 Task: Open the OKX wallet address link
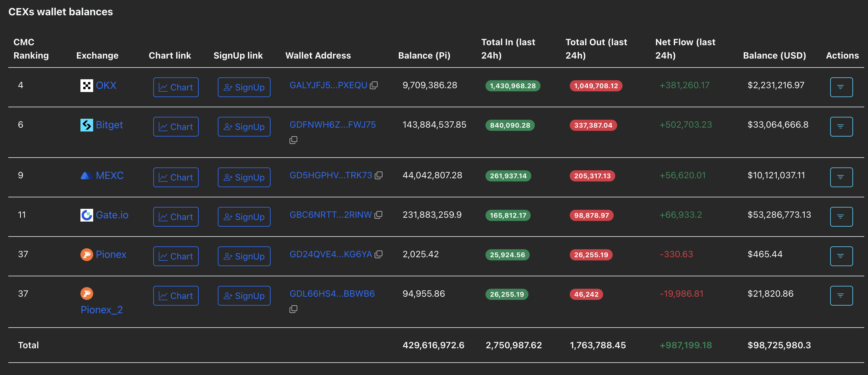click(328, 85)
